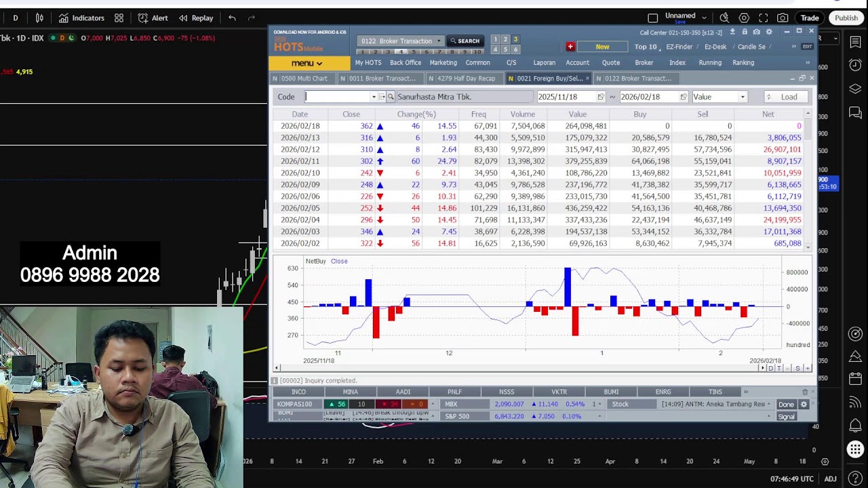This screenshot has width=868, height=488.
Task: Click the Publish button
Action: 846,18
